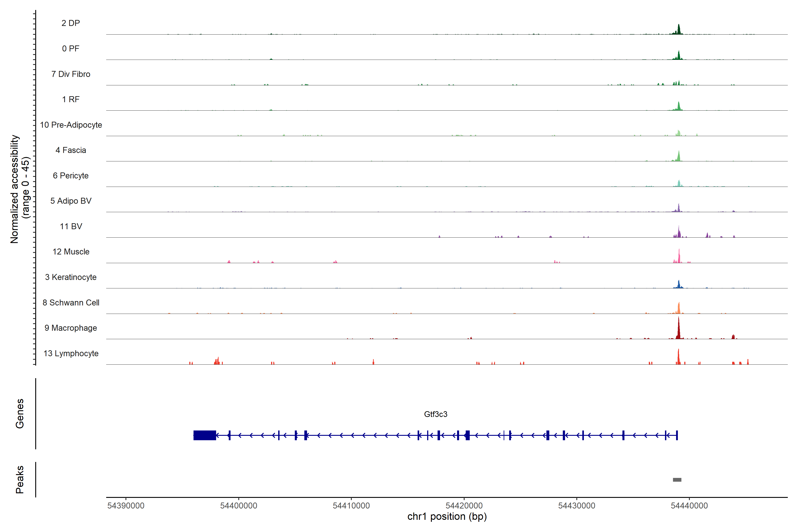The height and width of the screenshot is (532, 798).
Task: Click the gray peak region bar
Action: pyautogui.click(x=677, y=479)
